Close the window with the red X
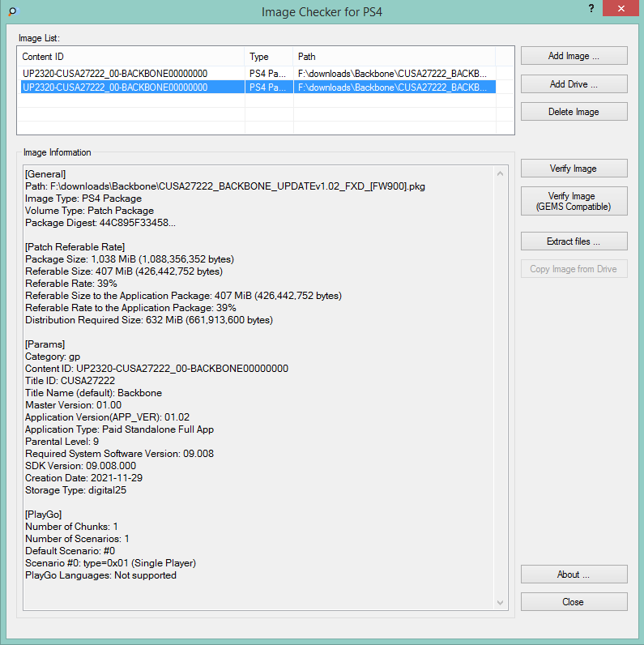Screen dimensions: 644x645 coord(621,8)
